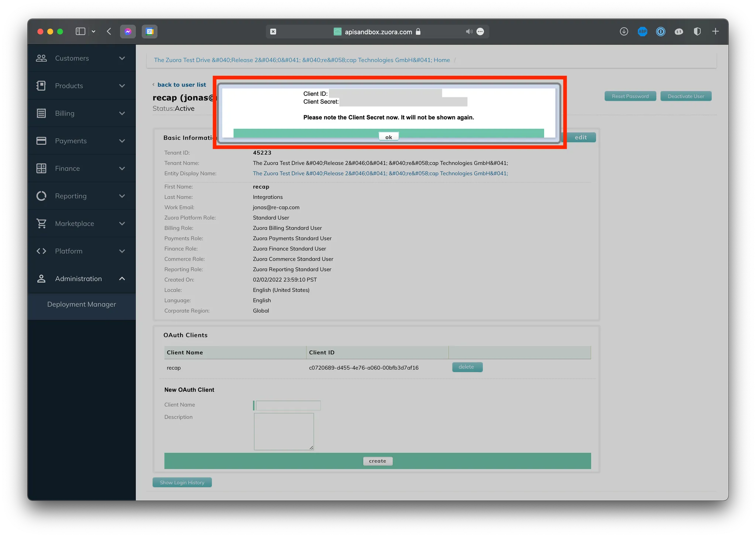Click the Finance calculator icon in sidebar
This screenshot has height=537, width=756.
[41, 168]
